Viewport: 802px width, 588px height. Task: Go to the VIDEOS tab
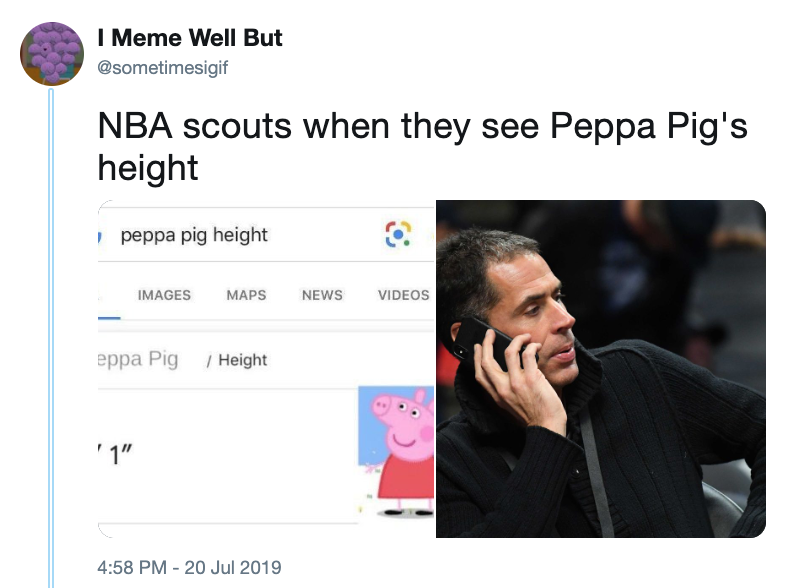pos(403,295)
